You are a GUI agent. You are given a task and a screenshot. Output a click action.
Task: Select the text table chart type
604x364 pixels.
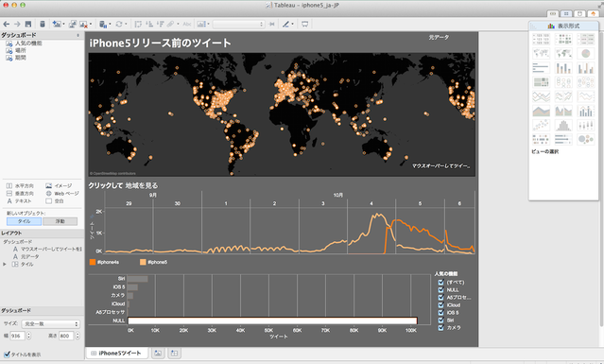point(541,39)
